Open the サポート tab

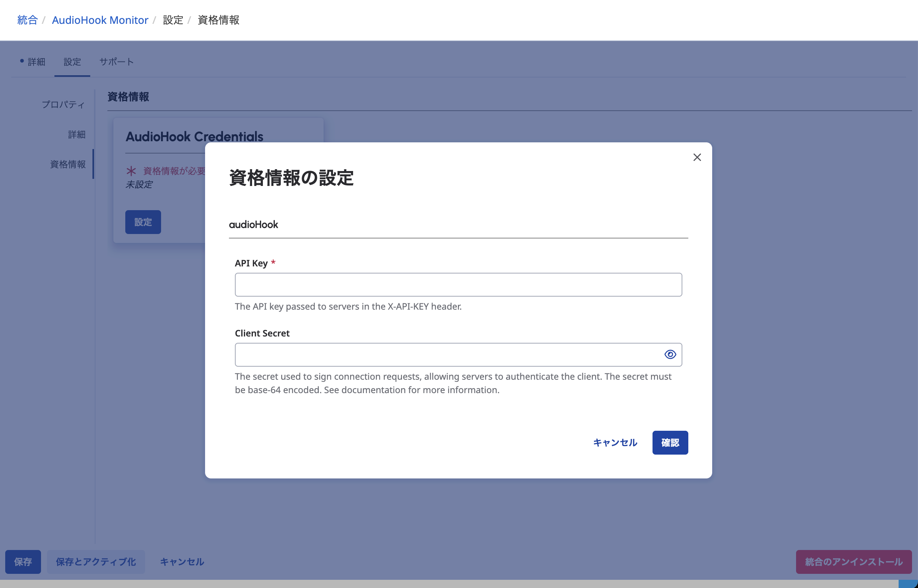tap(116, 62)
